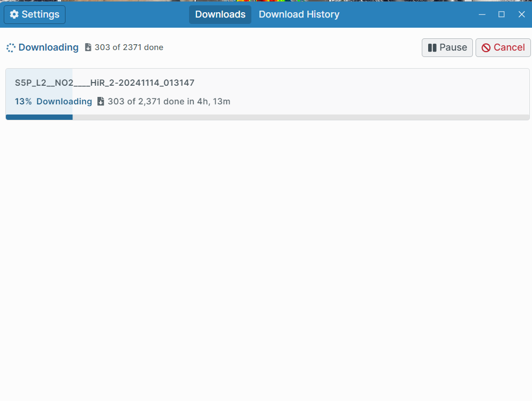Click file icon before "303 of 2,371 done in 4h"
The height and width of the screenshot is (401, 532).
tap(101, 101)
